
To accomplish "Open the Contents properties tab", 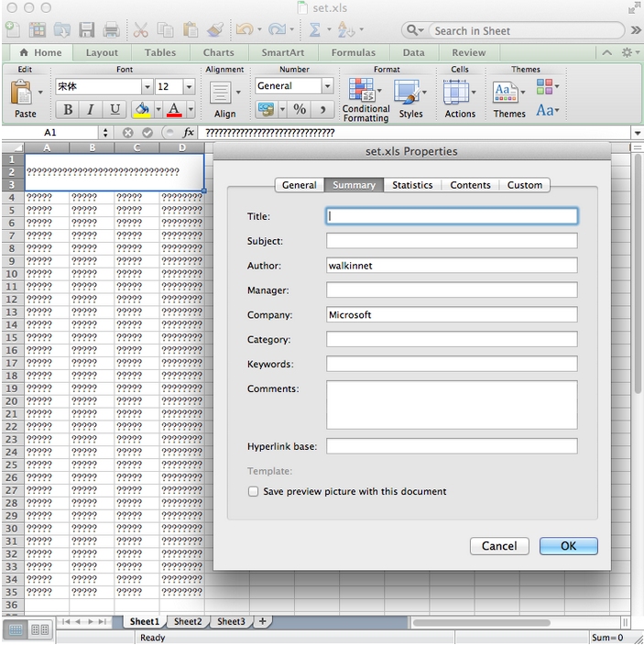I will (470, 185).
